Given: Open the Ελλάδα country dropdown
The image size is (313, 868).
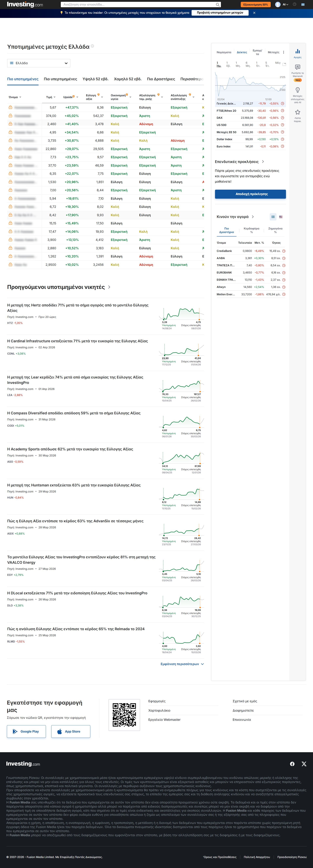Looking at the screenshot, I should coord(39,63).
